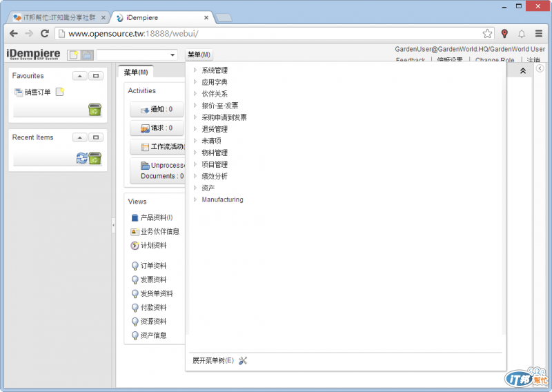The image size is (552, 392).
Task: Reload the page with the refresh icon
Action: tap(44, 33)
